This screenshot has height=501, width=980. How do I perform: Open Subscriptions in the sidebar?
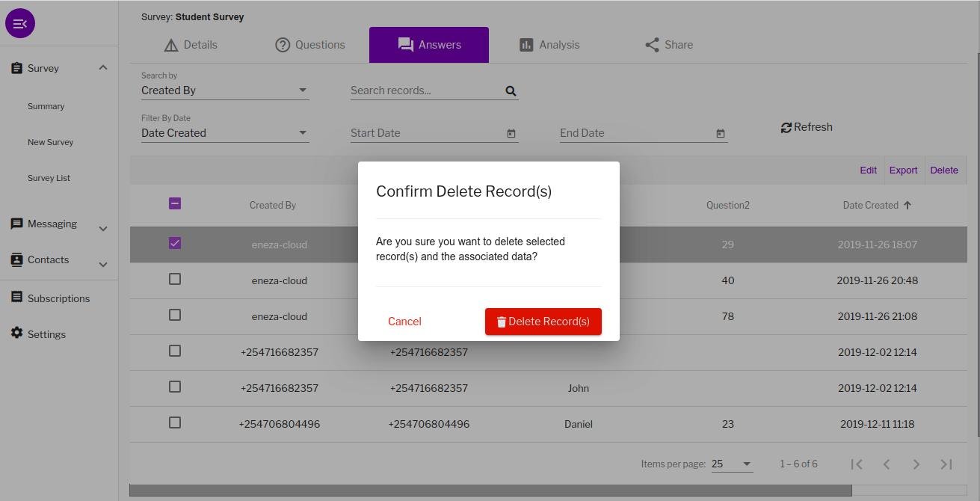58,298
